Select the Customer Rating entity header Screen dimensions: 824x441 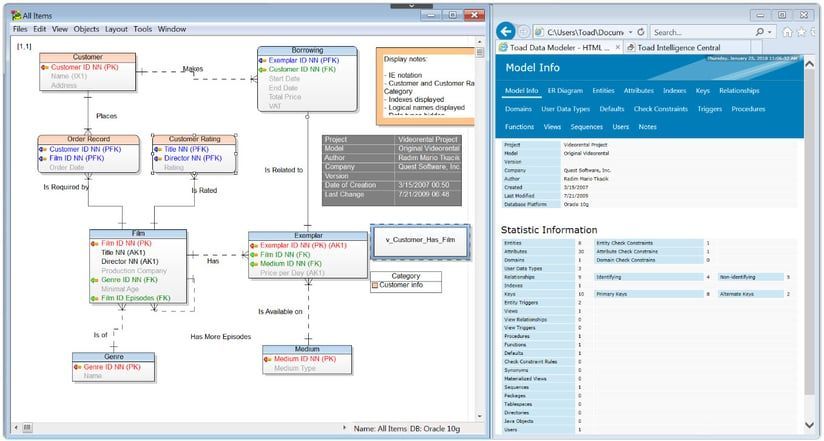click(x=194, y=139)
